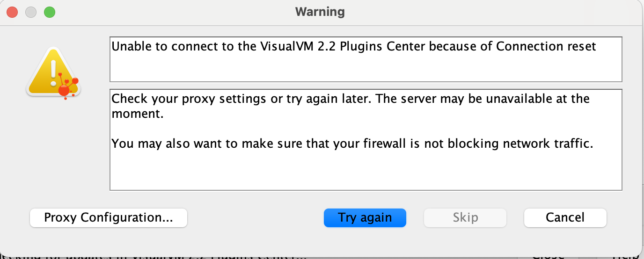Image resolution: width=644 pixels, height=259 pixels.
Task: Click empty space in the lower details box
Action: pyautogui.click(x=366, y=171)
